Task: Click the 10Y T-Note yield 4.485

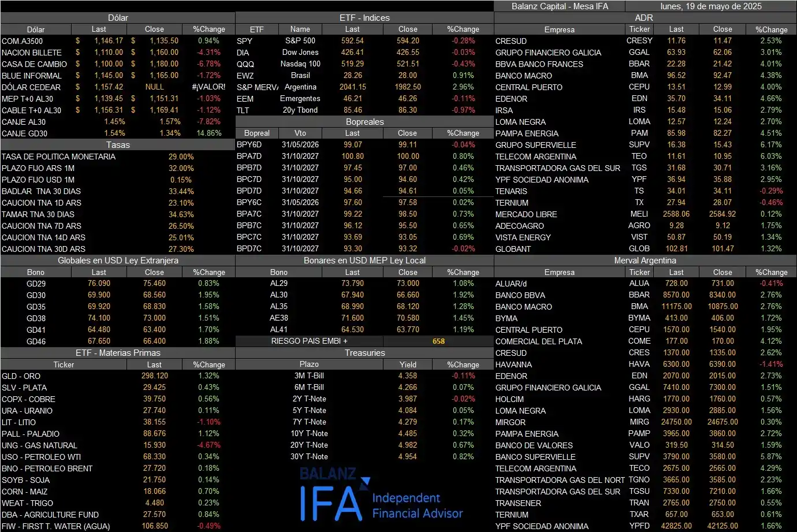Action: click(x=408, y=434)
